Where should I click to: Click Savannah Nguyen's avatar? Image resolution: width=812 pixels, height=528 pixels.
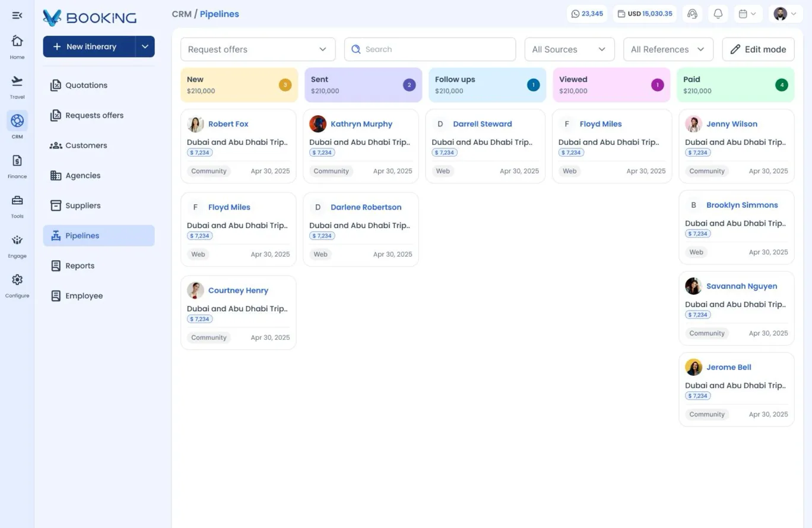click(x=693, y=286)
